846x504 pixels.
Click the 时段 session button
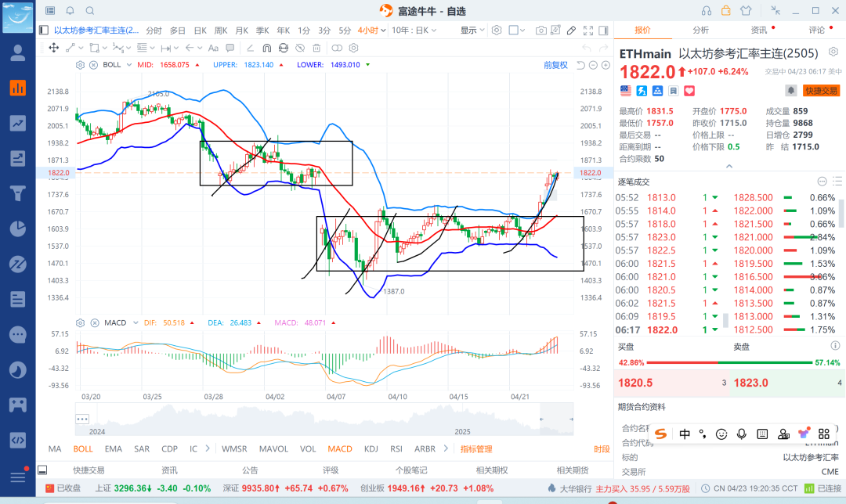[x=602, y=449]
